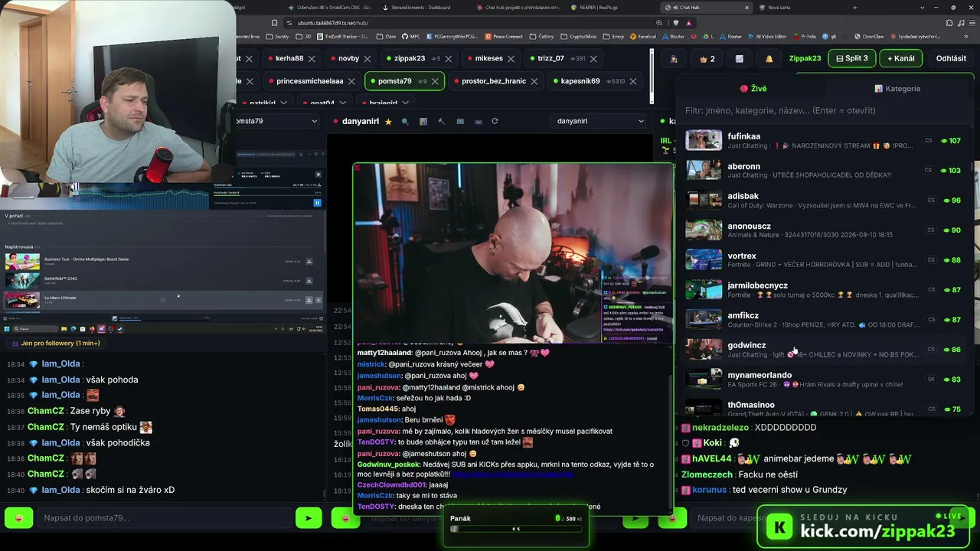Click the Split 3 layout button

(x=852, y=58)
